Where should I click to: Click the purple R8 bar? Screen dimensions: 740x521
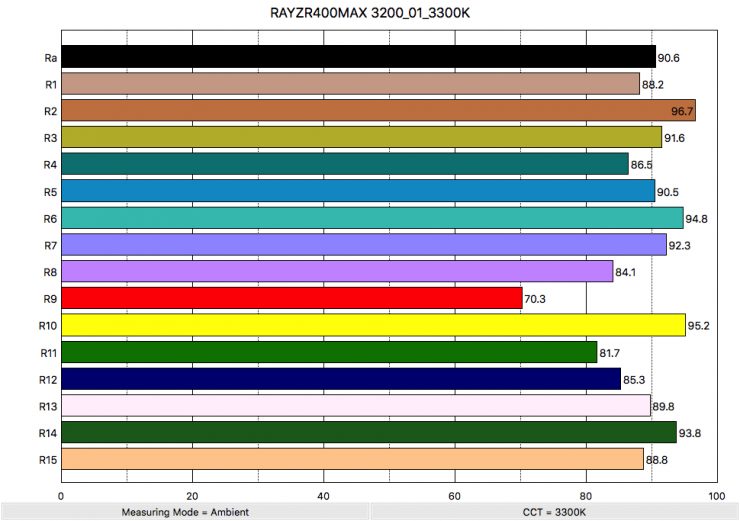pos(337,272)
